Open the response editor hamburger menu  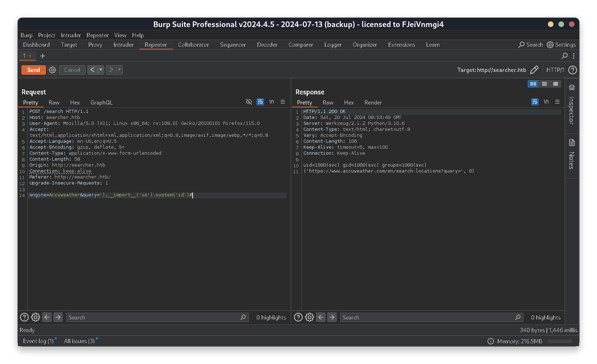point(557,102)
